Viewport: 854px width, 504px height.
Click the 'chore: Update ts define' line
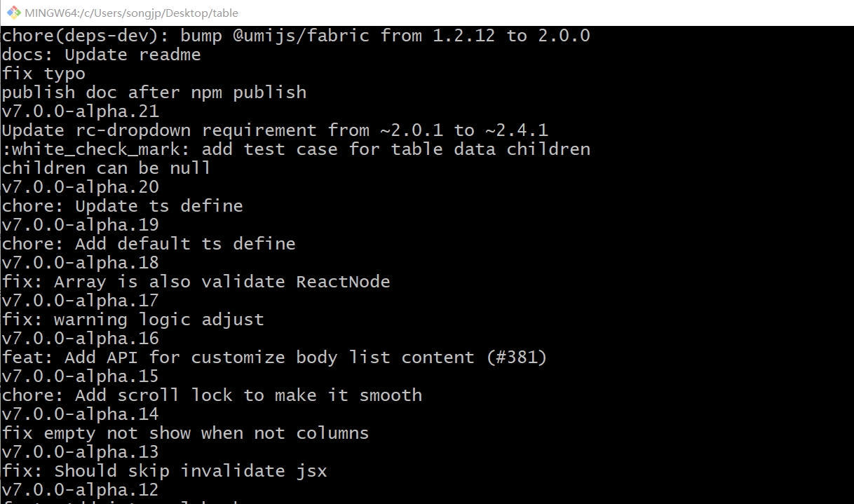click(122, 206)
